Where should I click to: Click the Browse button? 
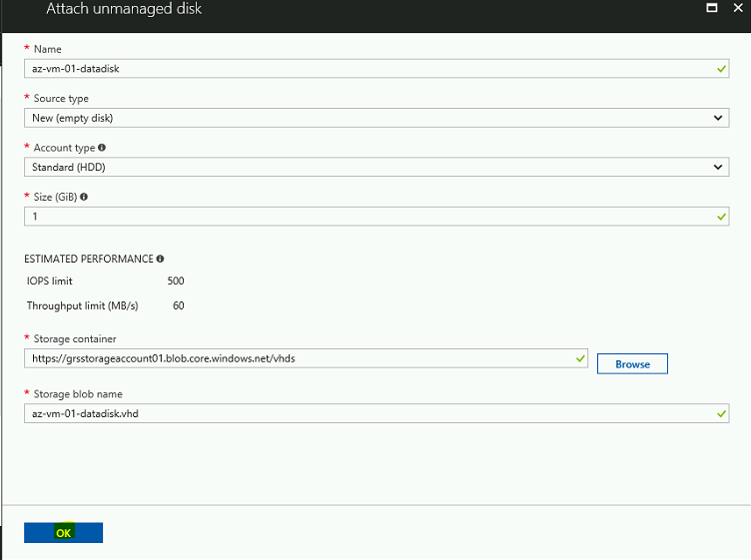pos(632,363)
